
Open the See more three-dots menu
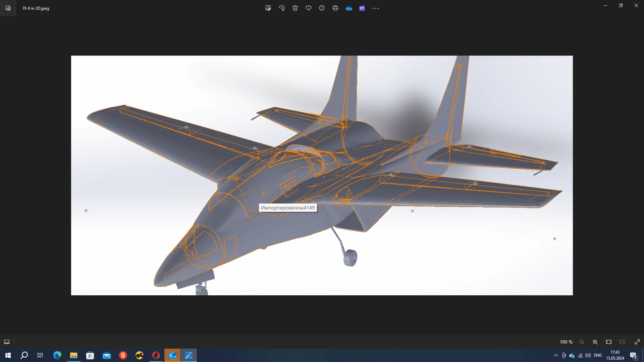[x=376, y=8]
